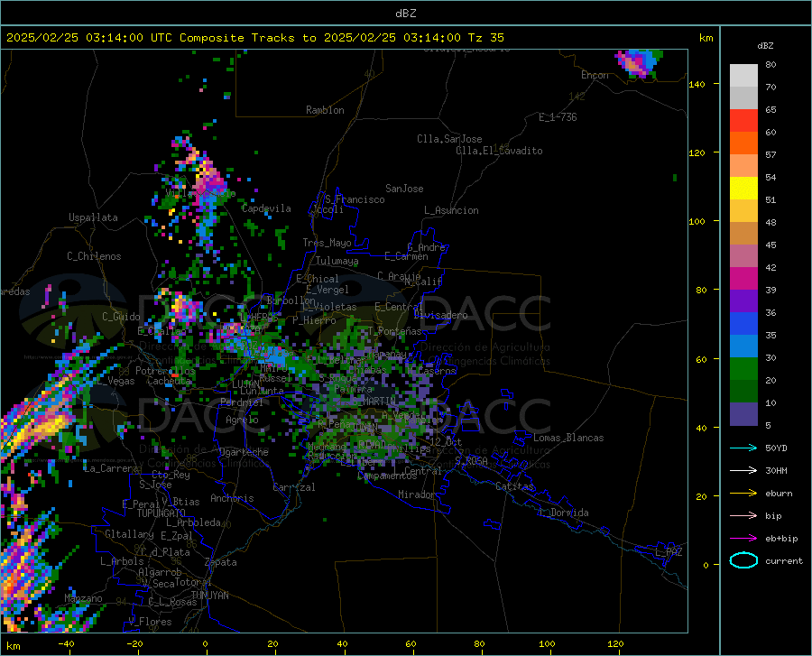
Task: Click the 'Tres_Mayo' map label
Action: coord(327,243)
